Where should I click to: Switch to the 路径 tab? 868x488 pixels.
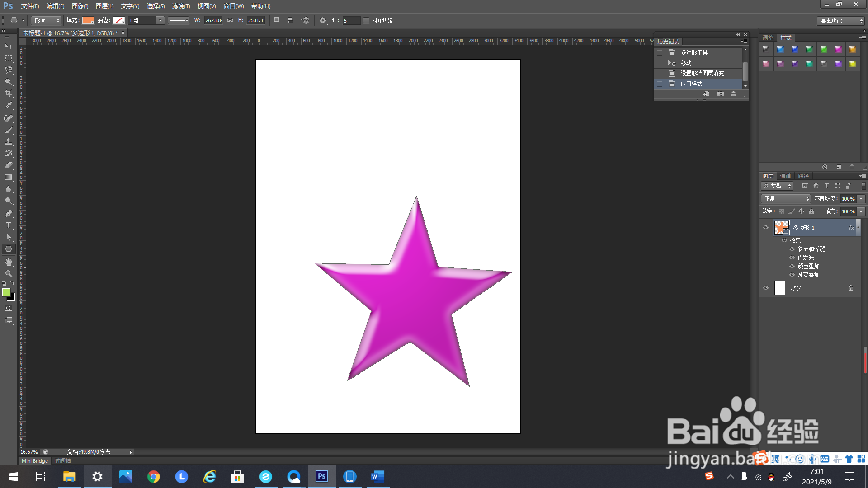click(x=803, y=176)
